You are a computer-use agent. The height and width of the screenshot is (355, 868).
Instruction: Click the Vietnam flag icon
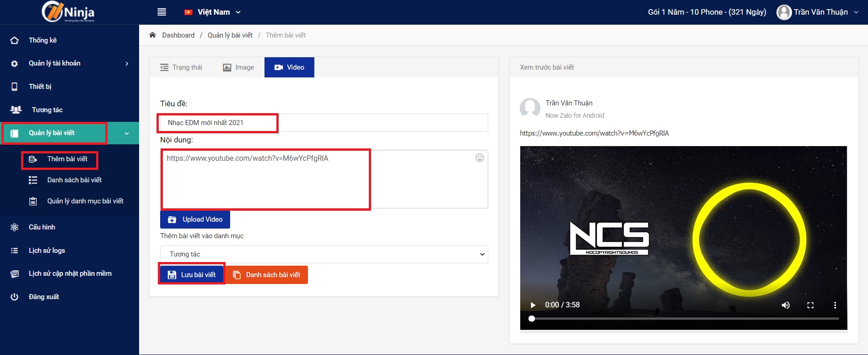(x=189, y=12)
